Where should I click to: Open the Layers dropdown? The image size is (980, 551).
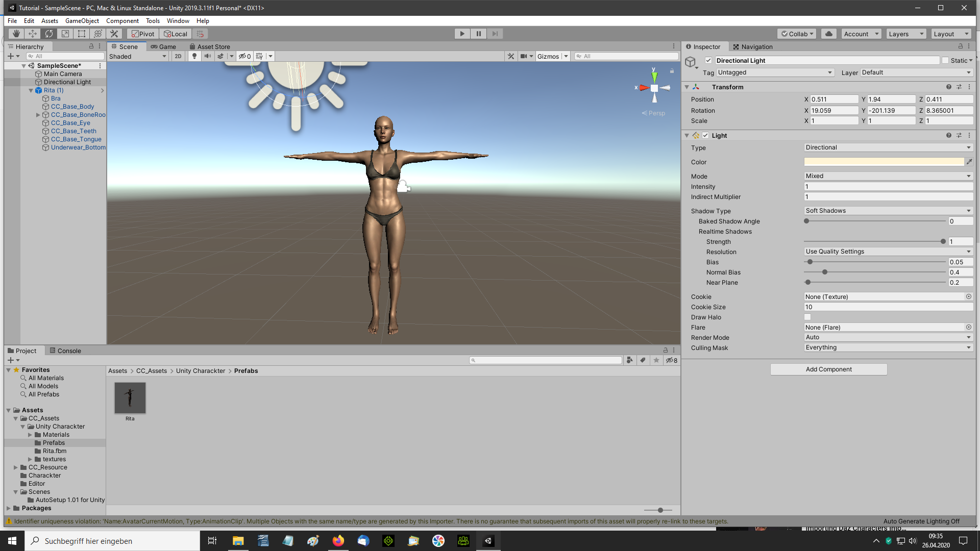tap(906, 34)
